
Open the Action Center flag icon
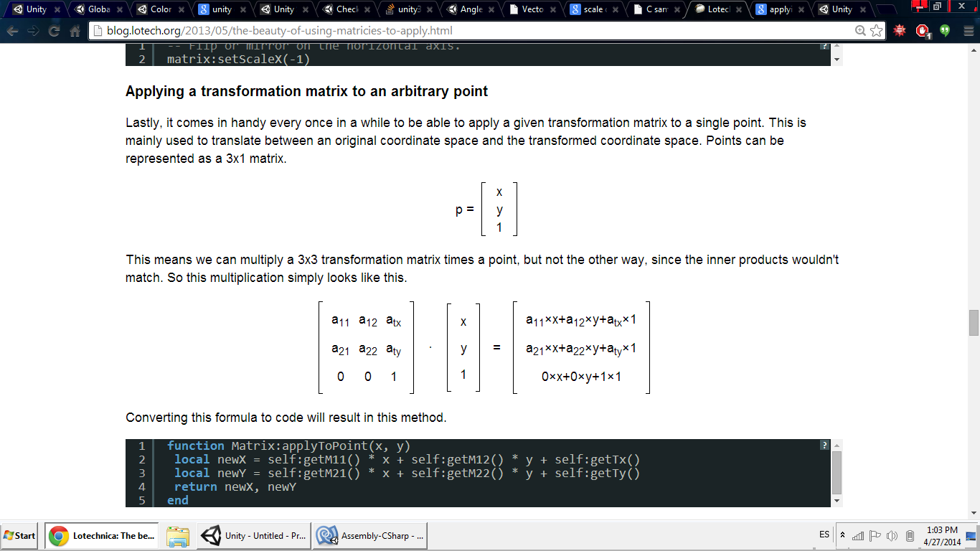point(876,535)
